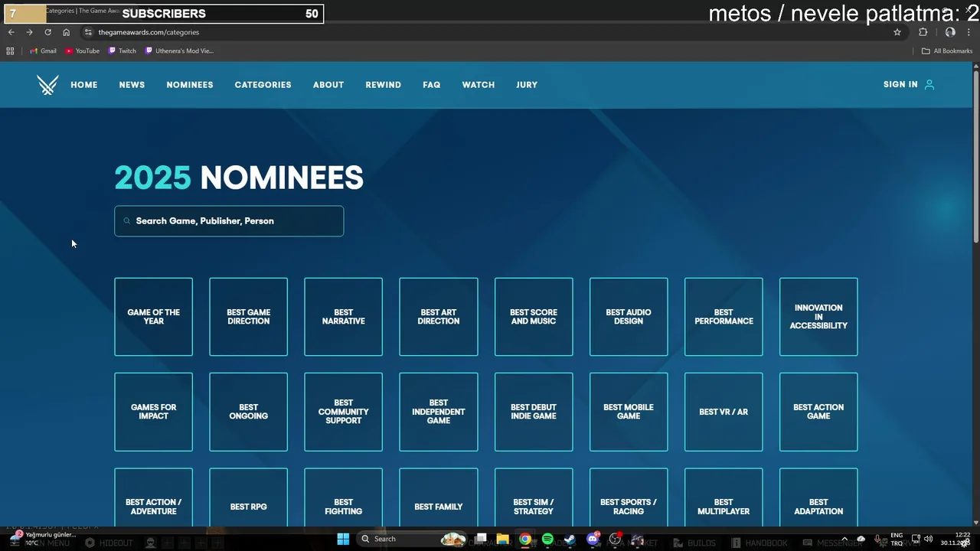Open the Game of the Year category
Screen dimensions: 980x551
[153, 317]
